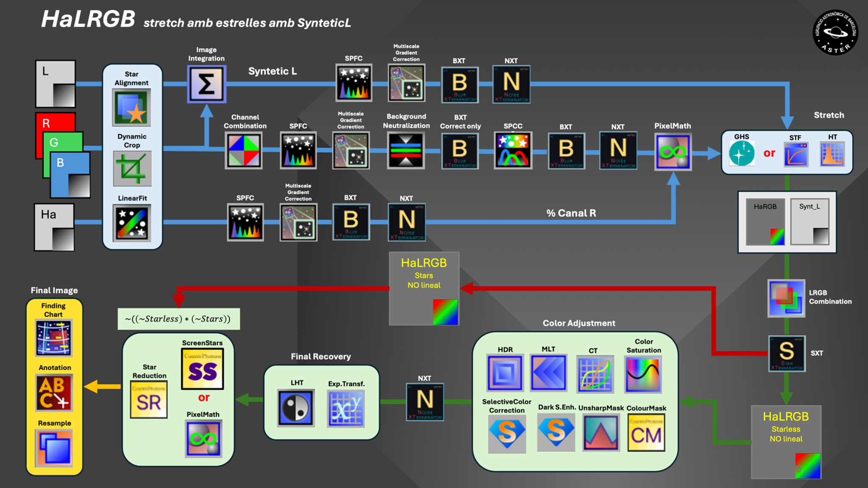Click the BXT icon in Syntetic L row

(460, 85)
